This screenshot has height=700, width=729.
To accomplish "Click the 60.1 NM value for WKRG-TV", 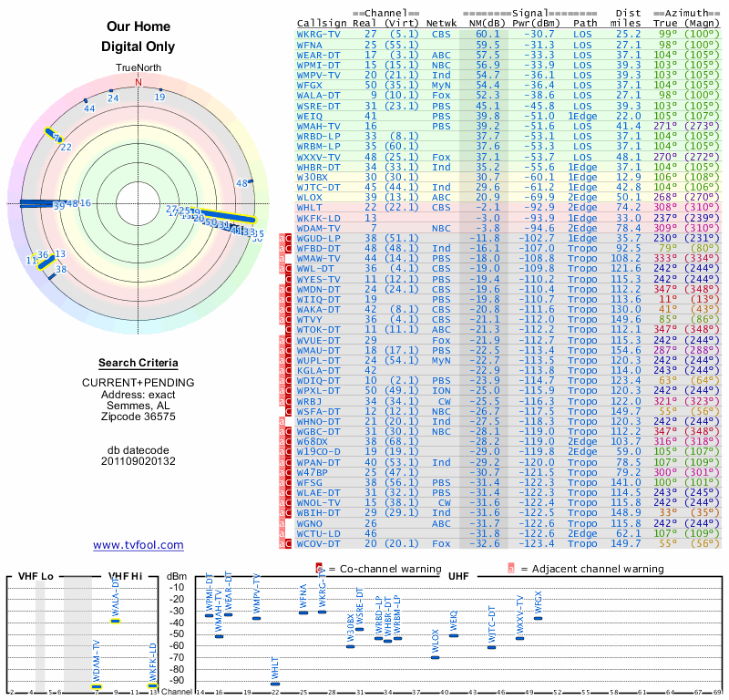I will click(x=488, y=35).
